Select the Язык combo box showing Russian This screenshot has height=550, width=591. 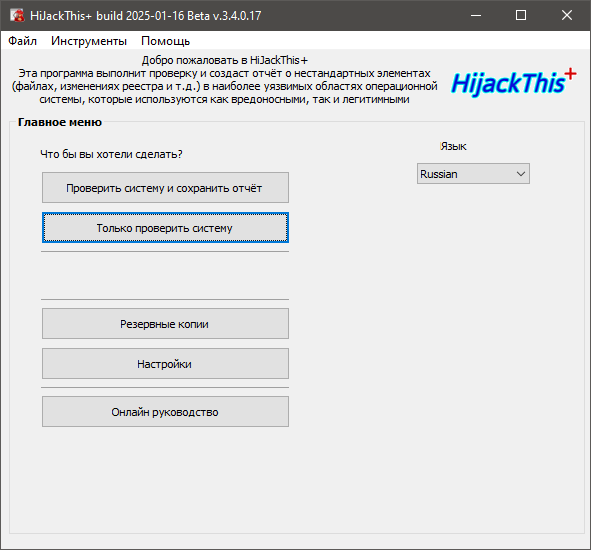473,174
